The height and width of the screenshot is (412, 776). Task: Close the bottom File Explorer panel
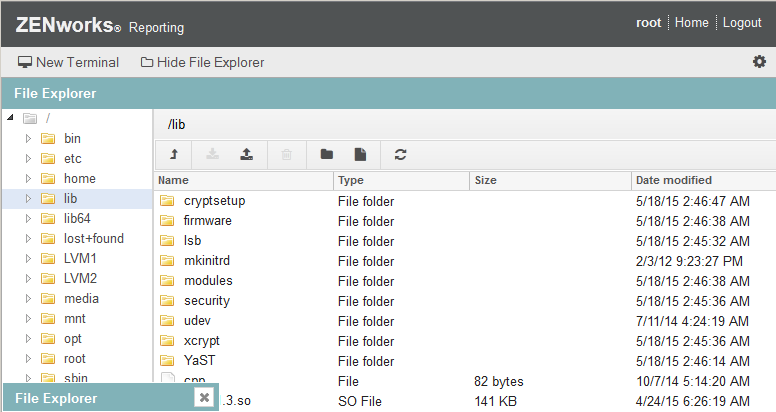click(x=204, y=397)
